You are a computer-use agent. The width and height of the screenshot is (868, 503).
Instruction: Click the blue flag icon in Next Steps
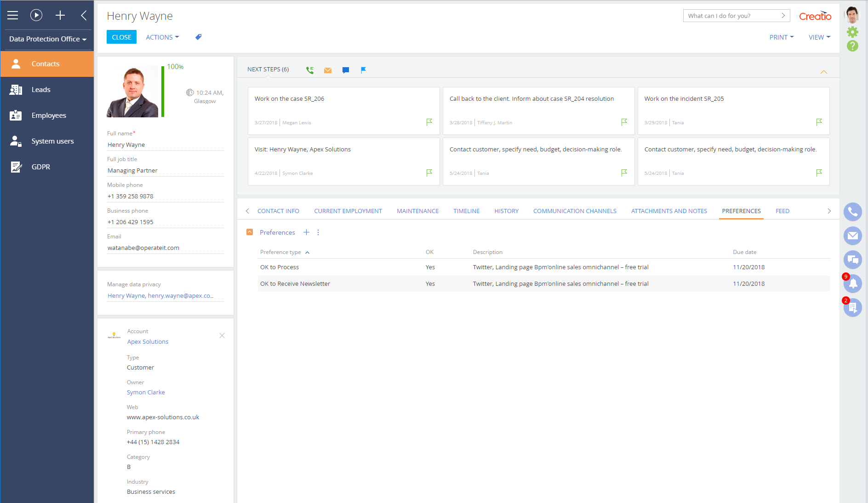(x=363, y=70)
